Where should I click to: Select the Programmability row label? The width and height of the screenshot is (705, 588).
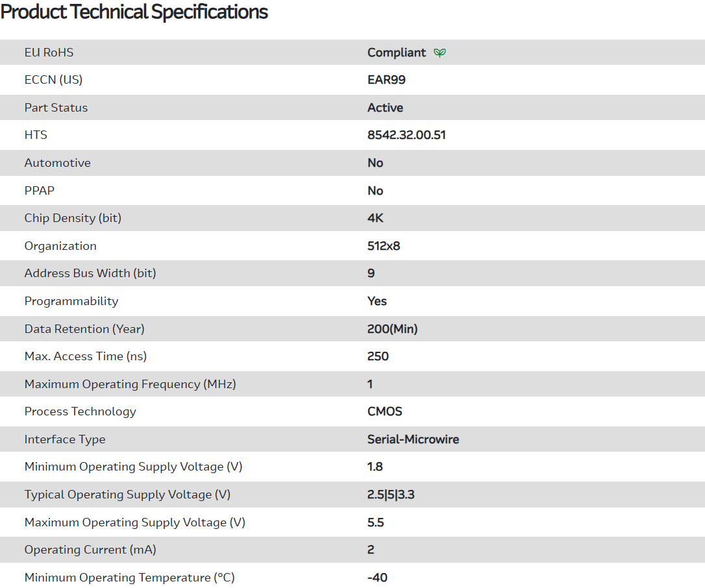coord(71,301)
